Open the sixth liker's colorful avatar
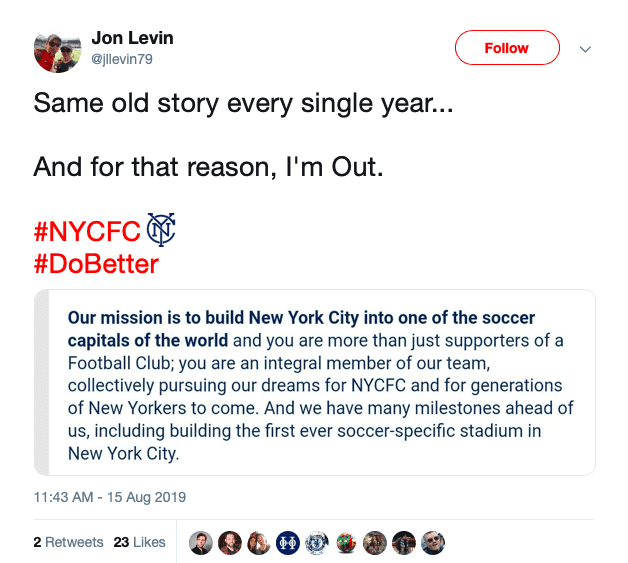 click(x=346, y=543)
